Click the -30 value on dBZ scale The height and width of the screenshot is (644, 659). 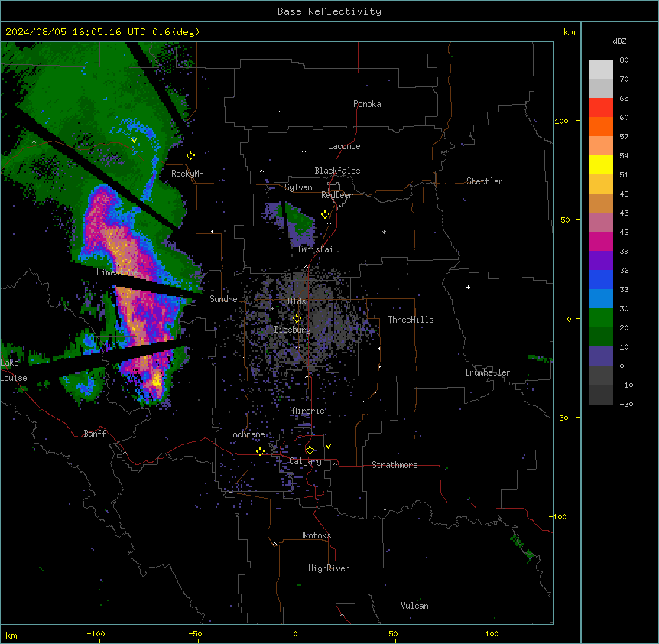tap(626, 404)
